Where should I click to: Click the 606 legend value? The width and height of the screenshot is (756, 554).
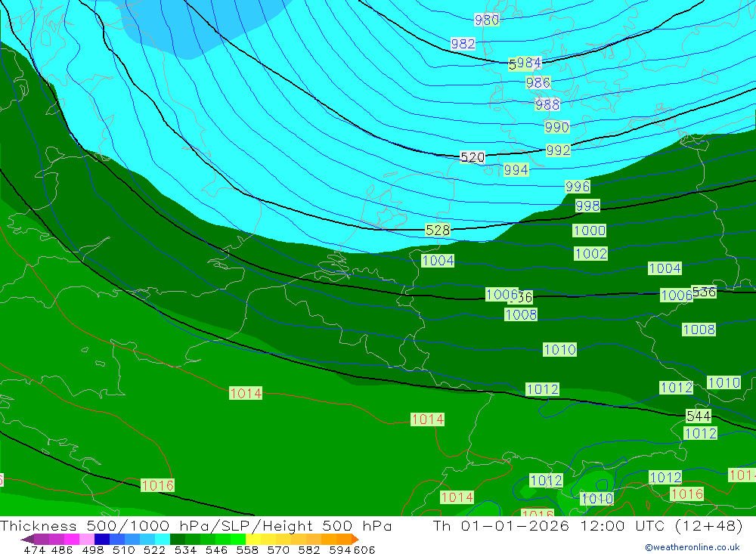point(364,550)
